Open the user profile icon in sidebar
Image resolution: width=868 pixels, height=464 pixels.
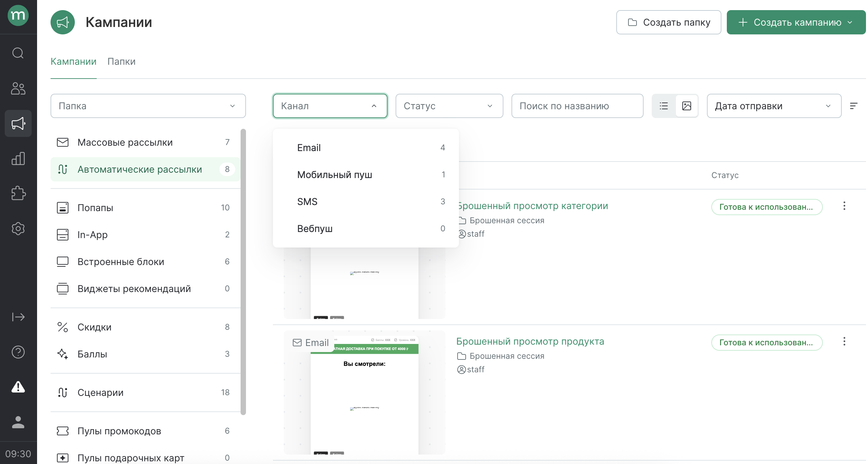[18, 422]
